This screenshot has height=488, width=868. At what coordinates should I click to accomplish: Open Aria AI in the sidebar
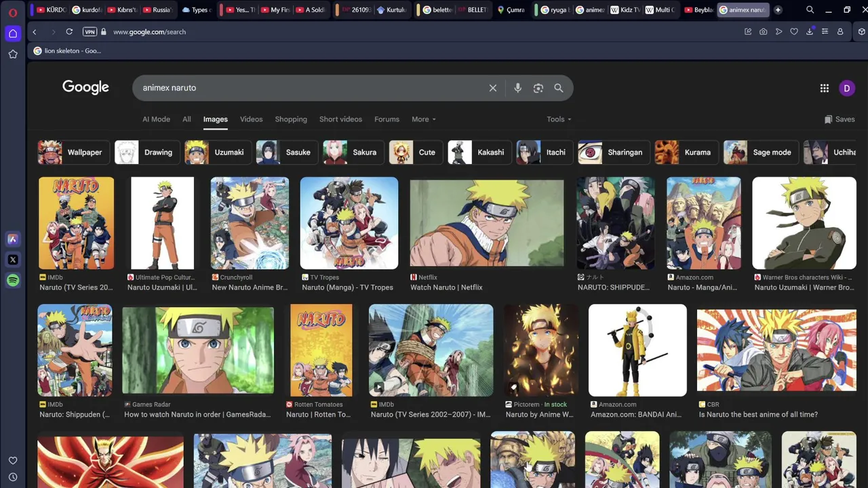click(x=13, y=239)
